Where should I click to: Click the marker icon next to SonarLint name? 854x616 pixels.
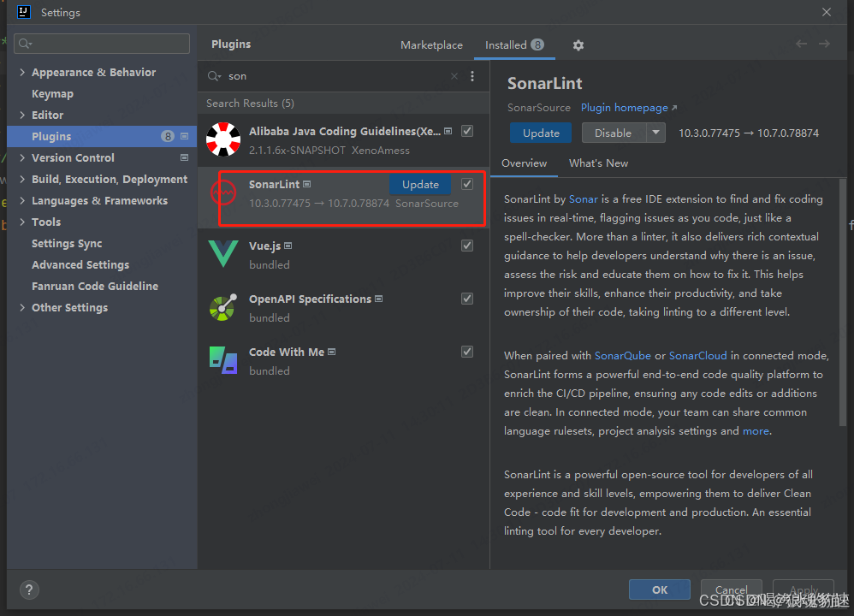tap(307, 185)
